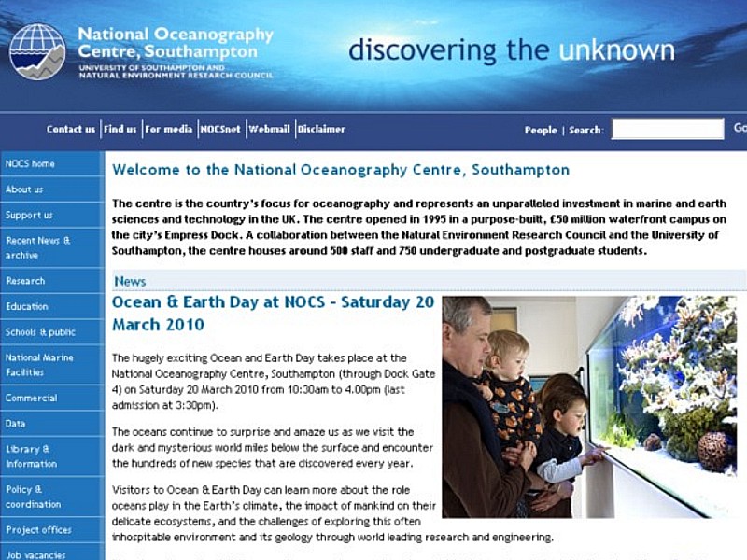Click the 'University of Southampton and Natural Environment Research Council' subtitle
747x560 pixels.
176,72
